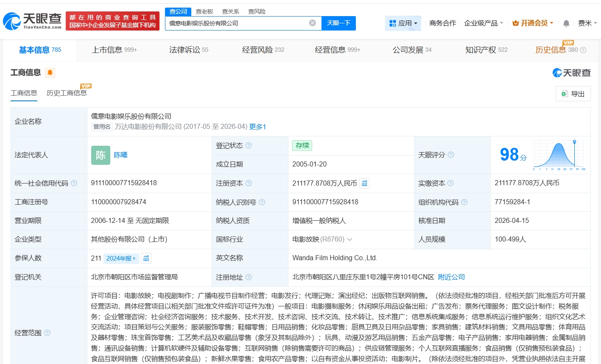The height and width of the screenshot is (364, 601).
Task: Open the chart icon next to 注册资本 value
Action: point(364,183)
